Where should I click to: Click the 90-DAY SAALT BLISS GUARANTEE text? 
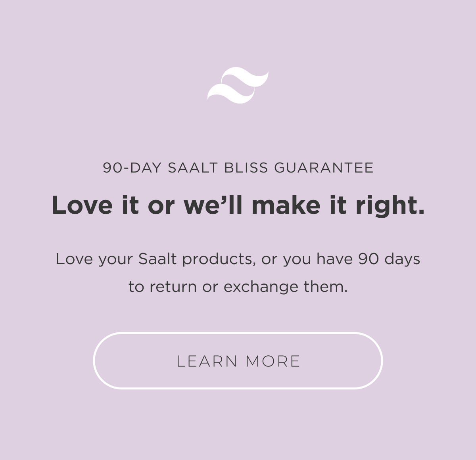coord(238,167)
